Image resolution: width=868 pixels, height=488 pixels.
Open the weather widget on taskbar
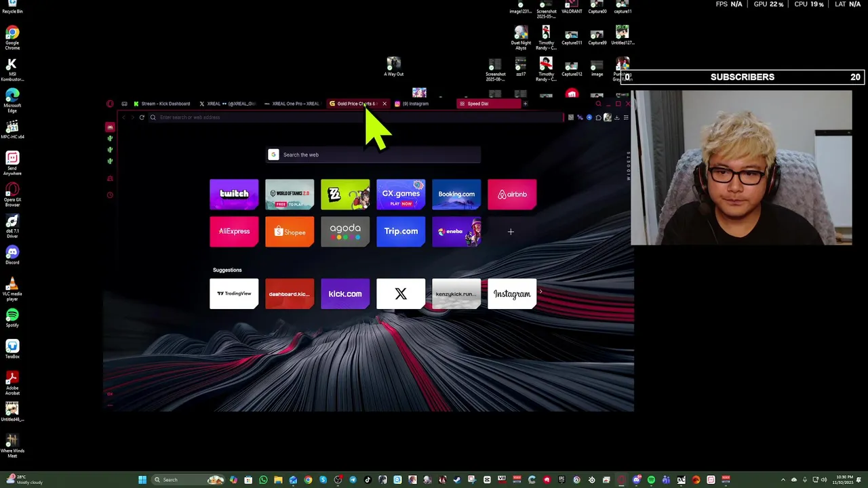point(24,480)
